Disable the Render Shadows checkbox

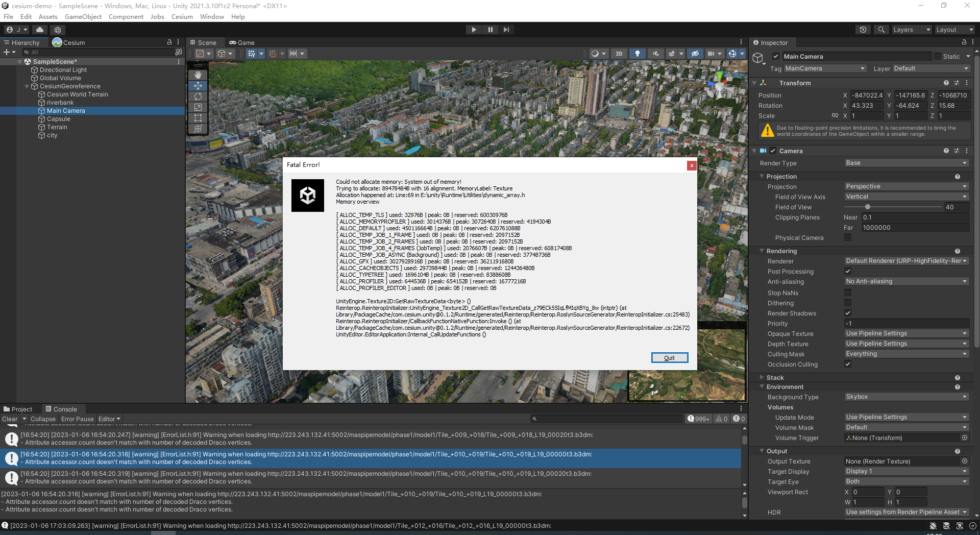(848, 313)
